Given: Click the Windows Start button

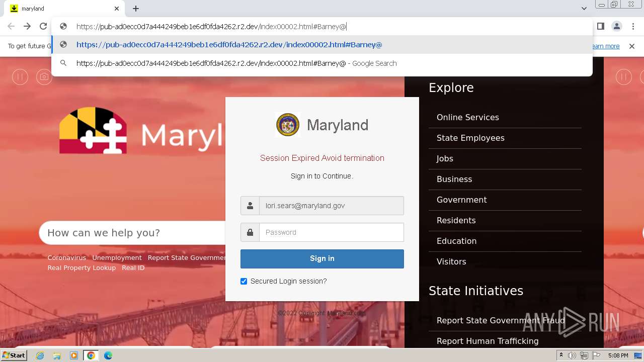Looking at the screenshot, I should pyautogui.click(x=14, y=355).
